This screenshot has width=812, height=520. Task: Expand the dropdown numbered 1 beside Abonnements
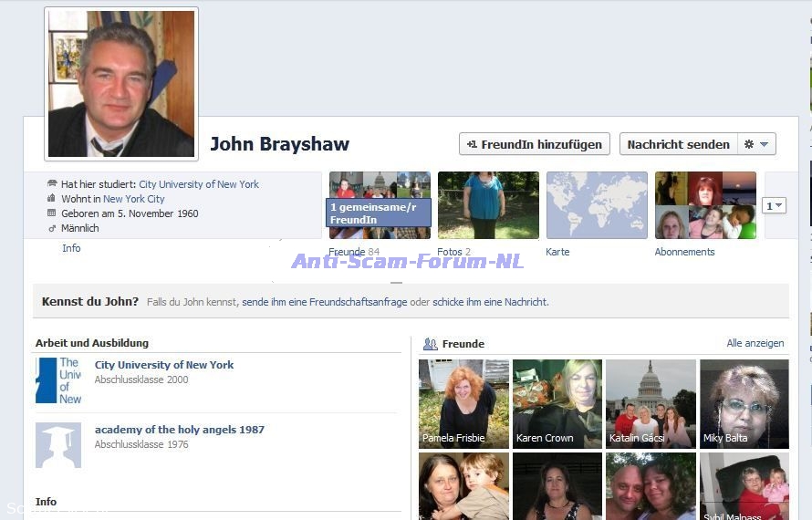pyautogui.click(x=774, y=206)
